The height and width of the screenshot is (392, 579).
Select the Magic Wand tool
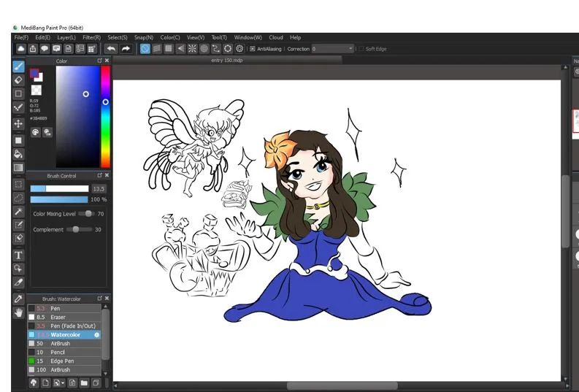[18, 212]
